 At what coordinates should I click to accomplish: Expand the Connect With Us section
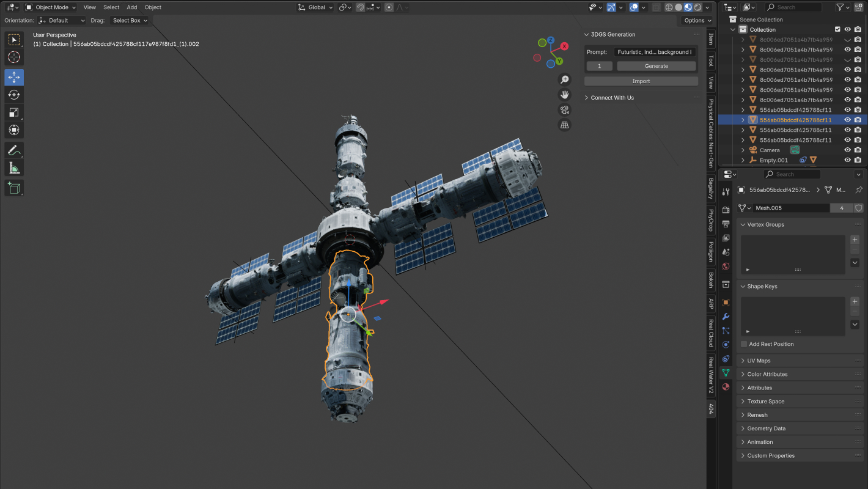(612, 98)
